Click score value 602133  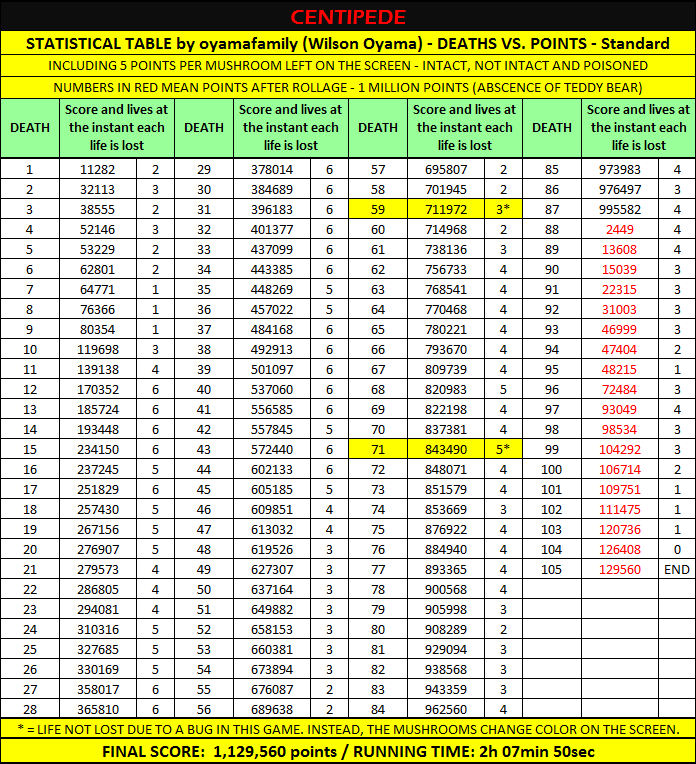click(271, 469)
